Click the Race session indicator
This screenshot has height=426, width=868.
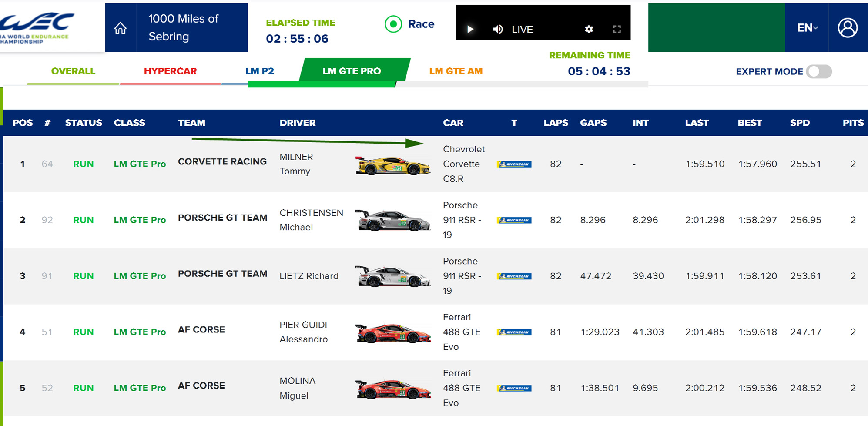click(x=409, y=24)
